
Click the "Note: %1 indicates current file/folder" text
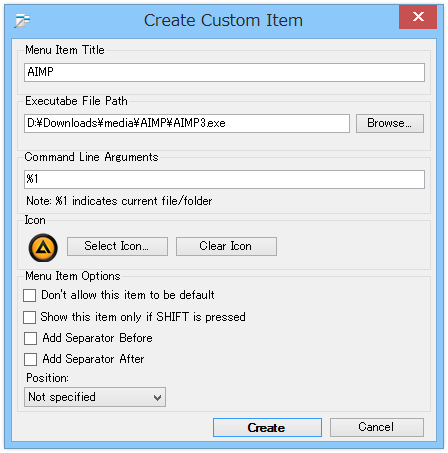point(119,201)
